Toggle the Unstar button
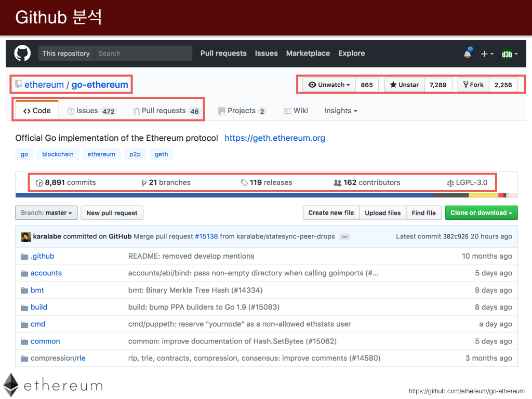 404,85
